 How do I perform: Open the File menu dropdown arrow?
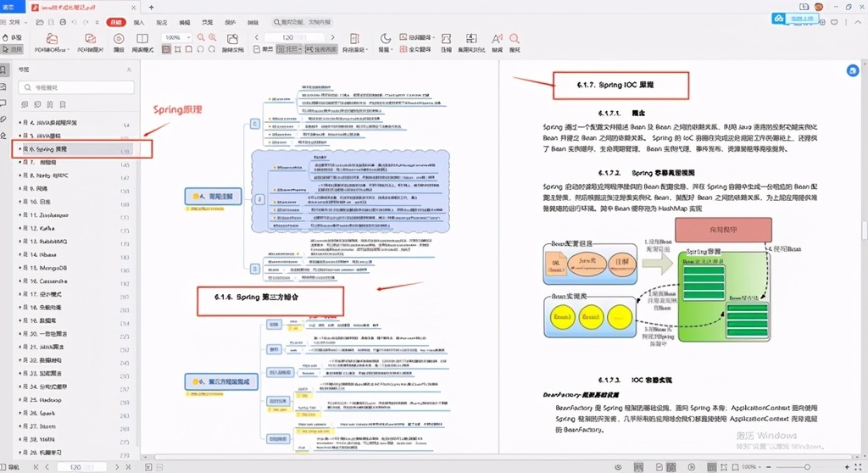[x=25, y=22]
